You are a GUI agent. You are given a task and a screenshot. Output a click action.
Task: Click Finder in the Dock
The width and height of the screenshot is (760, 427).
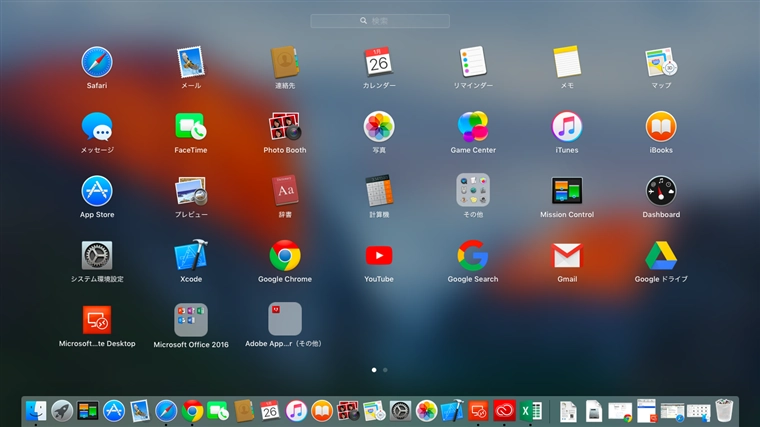click(36, 411)
